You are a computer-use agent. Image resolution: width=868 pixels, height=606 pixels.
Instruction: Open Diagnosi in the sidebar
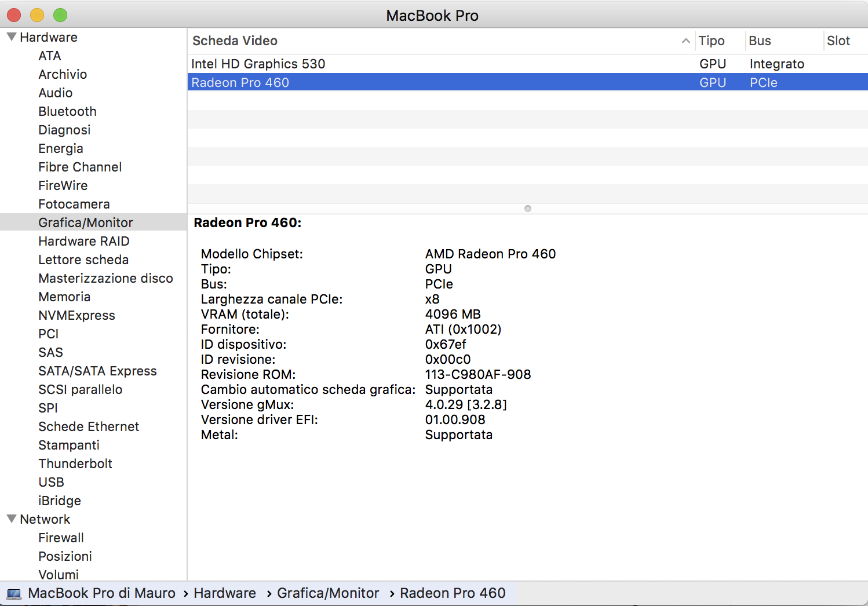[x=64, y=130]
